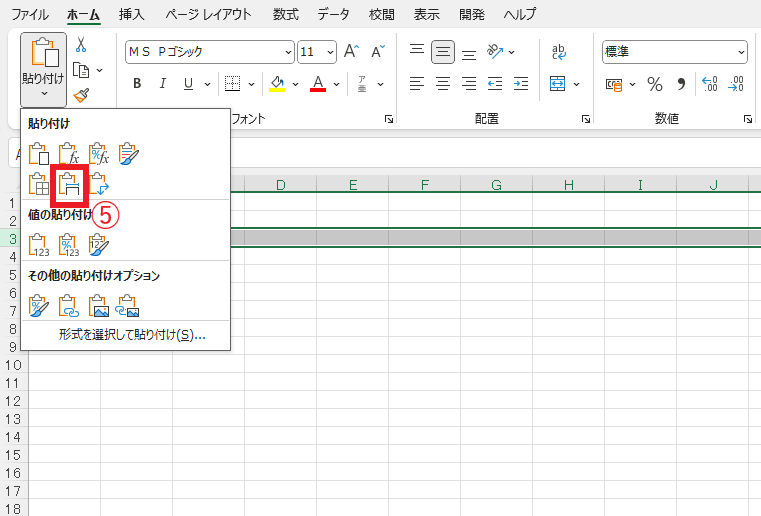The width and height of the screenshot is (761, 516).
Task: Click the Cut scissors icon
Action: point(81,45)
